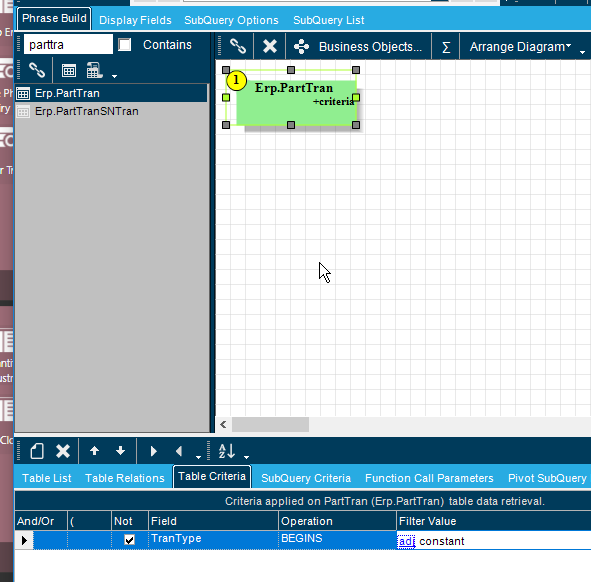Click the calculator table icon
Screen dimensions: 591x582
94,70
